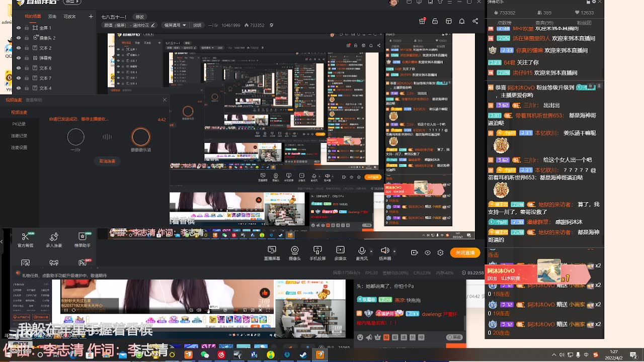Click the announcement horn icon in status bar

18,273
